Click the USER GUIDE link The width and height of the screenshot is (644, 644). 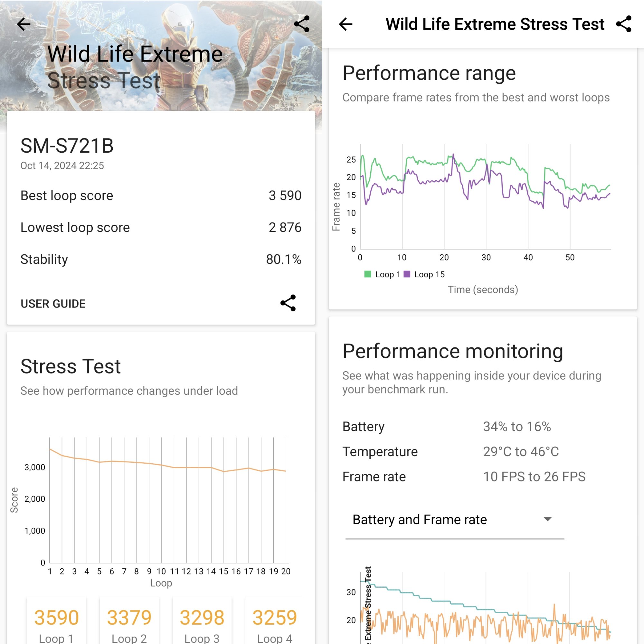coord(54,303)
